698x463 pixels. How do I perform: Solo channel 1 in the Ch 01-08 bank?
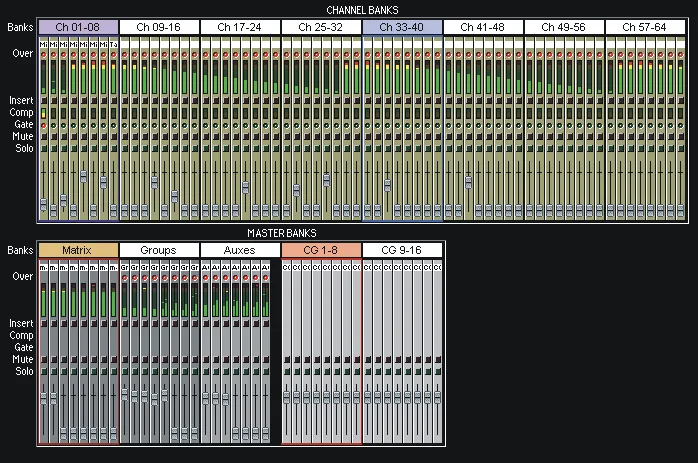pos(44,148)
